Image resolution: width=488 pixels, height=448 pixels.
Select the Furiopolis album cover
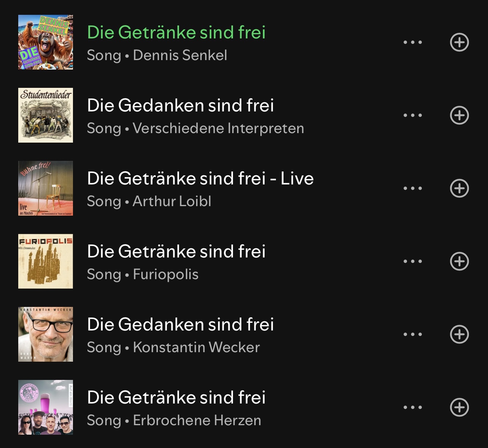[46, 261]
